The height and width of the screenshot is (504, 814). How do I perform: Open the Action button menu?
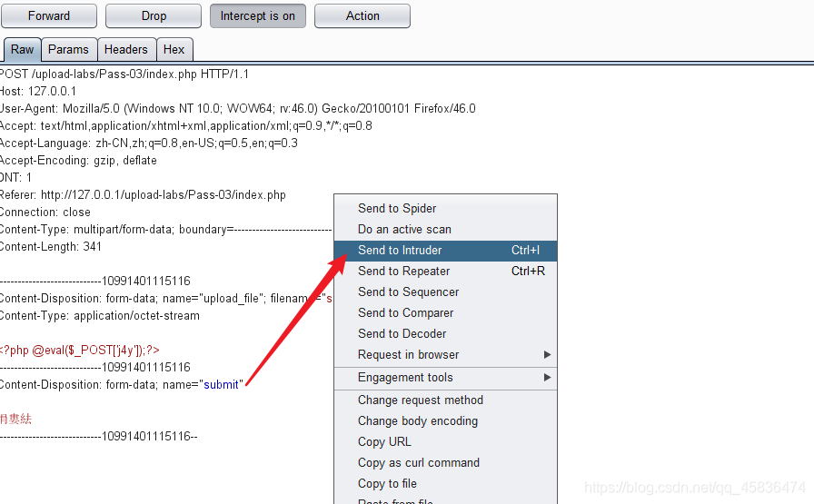click(x=362, y=16)
